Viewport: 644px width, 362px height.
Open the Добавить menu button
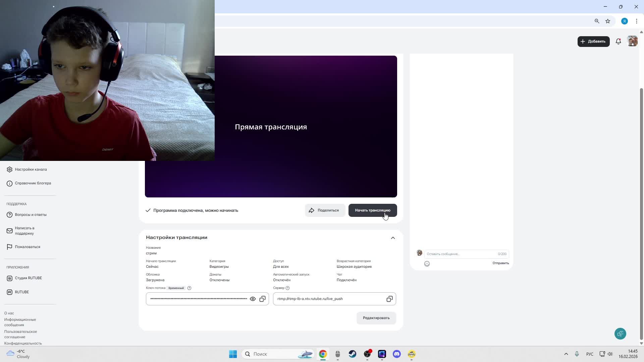pos(593,42)
